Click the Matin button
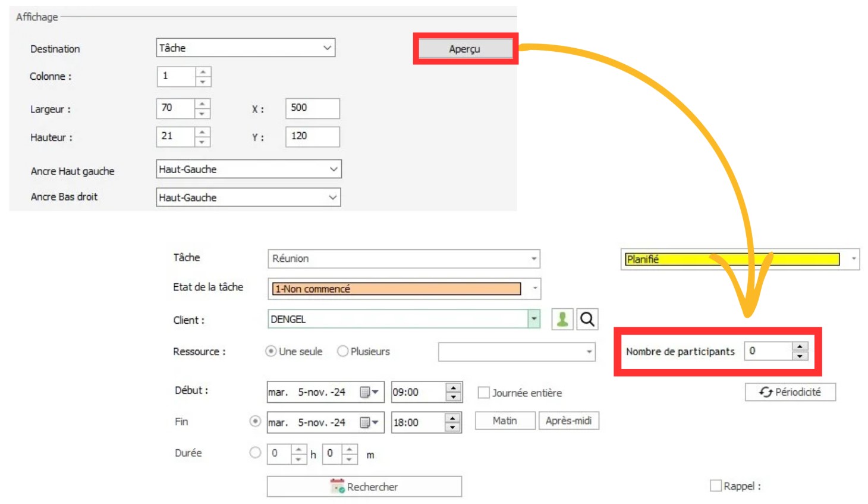Image resolution: width=868 pixels, height=504 pixels. [x=505, y=421]
